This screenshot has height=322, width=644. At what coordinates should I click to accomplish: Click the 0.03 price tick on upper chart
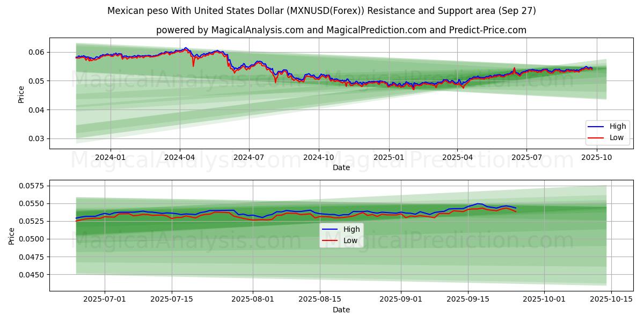36,138
